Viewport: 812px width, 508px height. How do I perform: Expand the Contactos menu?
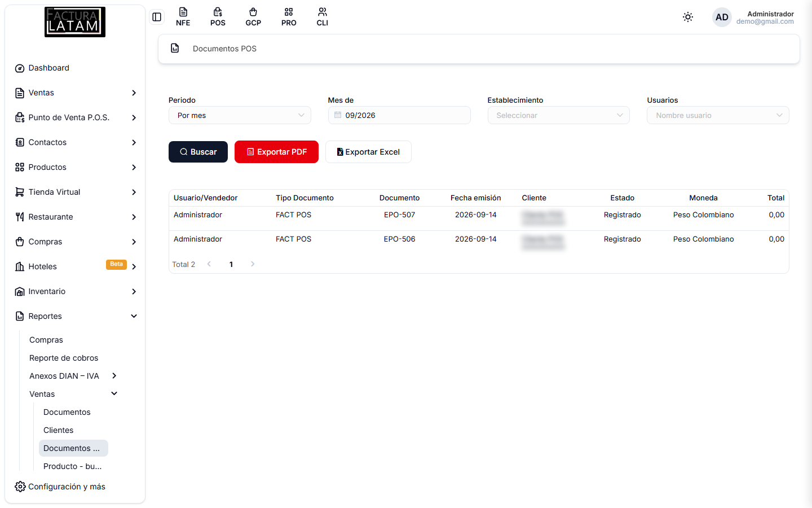[x=75, y=142]
